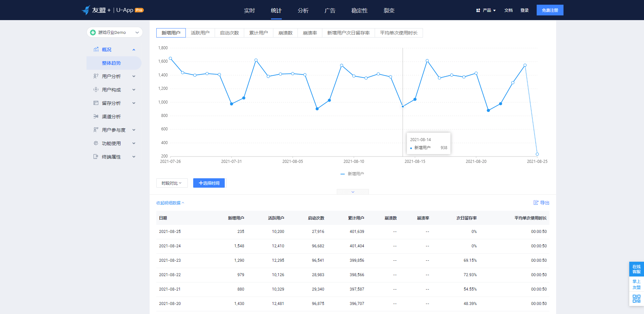Switch to the 实时 navigation tab
This screenshot has width=644, height=314.
(x=249, y=10)
